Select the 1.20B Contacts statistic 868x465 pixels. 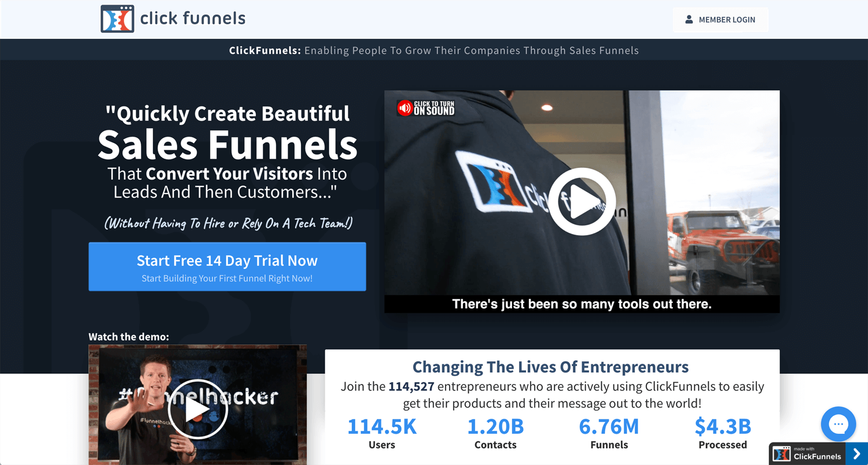(x=495, y=433)
